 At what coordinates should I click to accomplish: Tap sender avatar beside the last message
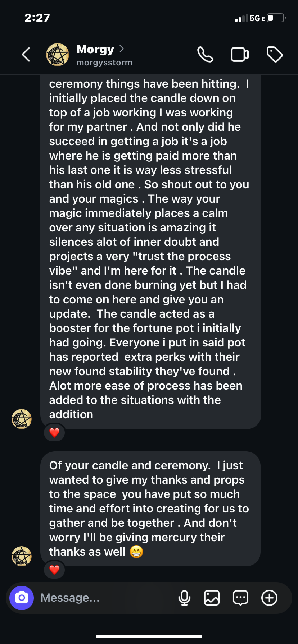coord(22,556)
